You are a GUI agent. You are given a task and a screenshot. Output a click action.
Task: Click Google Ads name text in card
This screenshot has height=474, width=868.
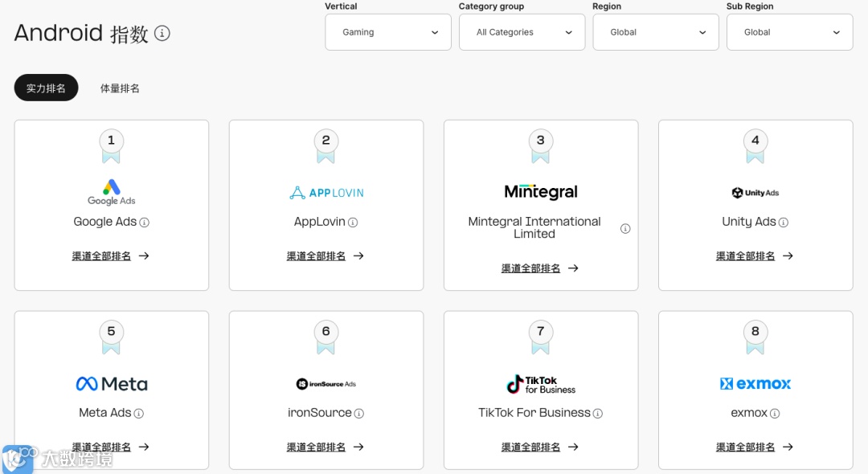[105, 222]
